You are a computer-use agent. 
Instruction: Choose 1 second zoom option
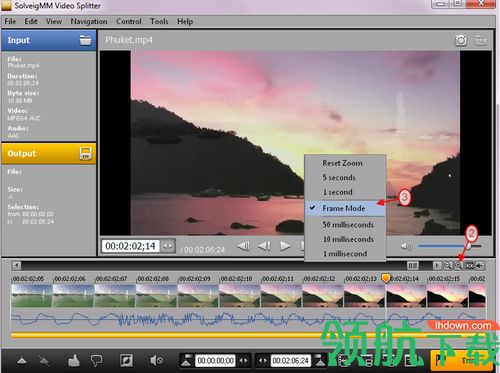345,192
